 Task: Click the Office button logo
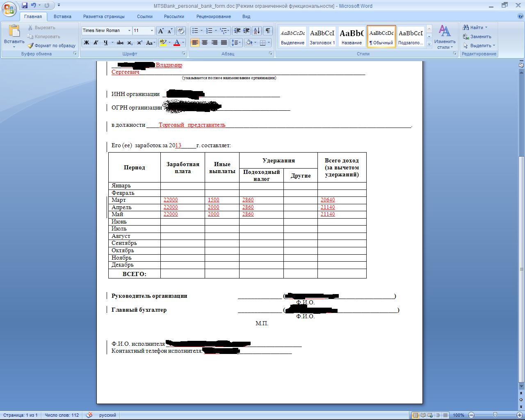(9, 8)
